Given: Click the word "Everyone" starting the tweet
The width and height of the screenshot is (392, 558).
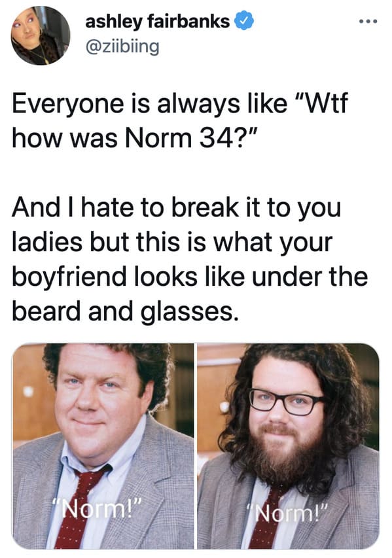Looking at the screenshot, I should (67, 104).
